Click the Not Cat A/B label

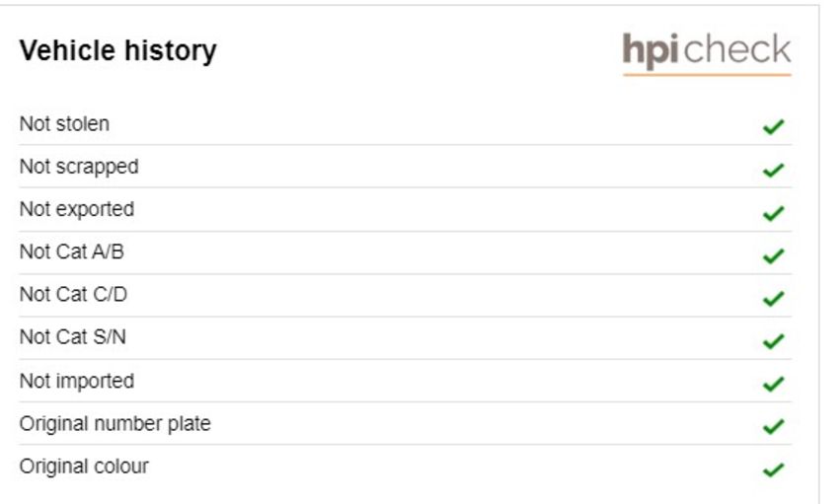pyautogui.click(x=72, y=252)
